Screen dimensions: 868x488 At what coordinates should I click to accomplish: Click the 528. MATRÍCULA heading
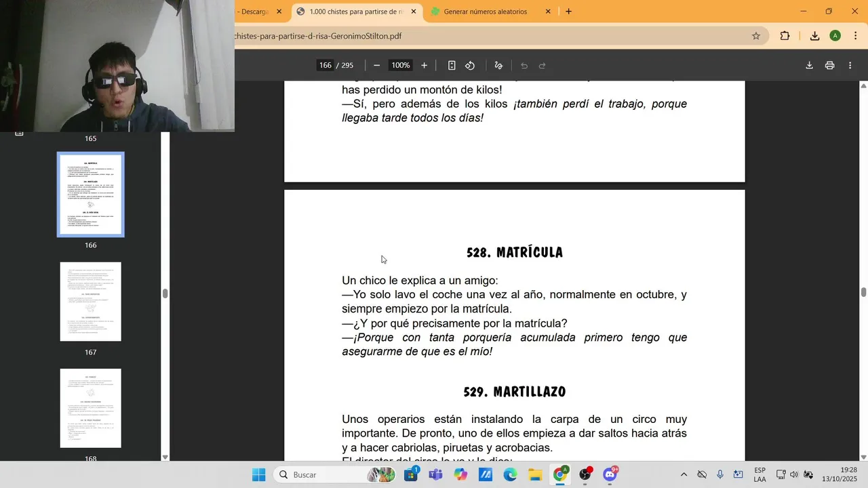pos(515,253)
